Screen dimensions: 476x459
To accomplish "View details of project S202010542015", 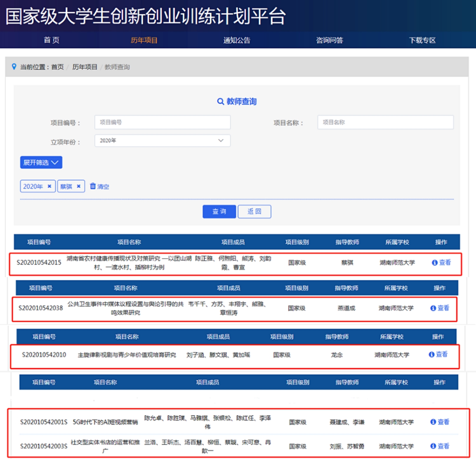I will tap(441, 263).
